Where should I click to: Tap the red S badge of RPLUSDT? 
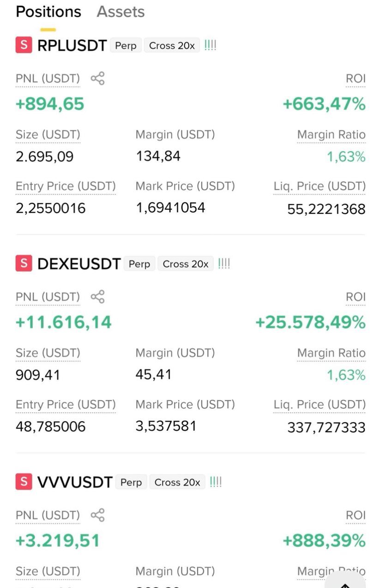point(24,45)
